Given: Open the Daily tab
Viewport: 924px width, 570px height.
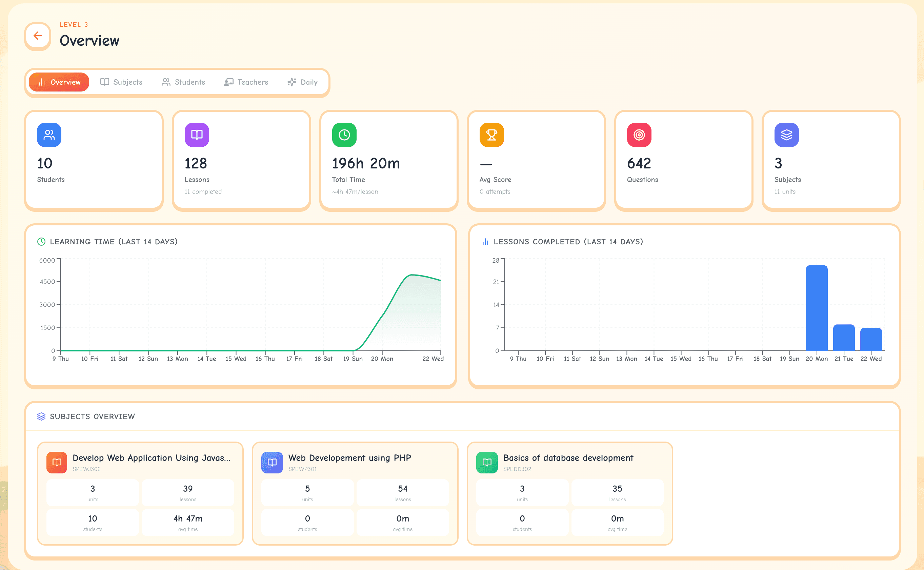Looking at the screenshot, I should (302, 82).
